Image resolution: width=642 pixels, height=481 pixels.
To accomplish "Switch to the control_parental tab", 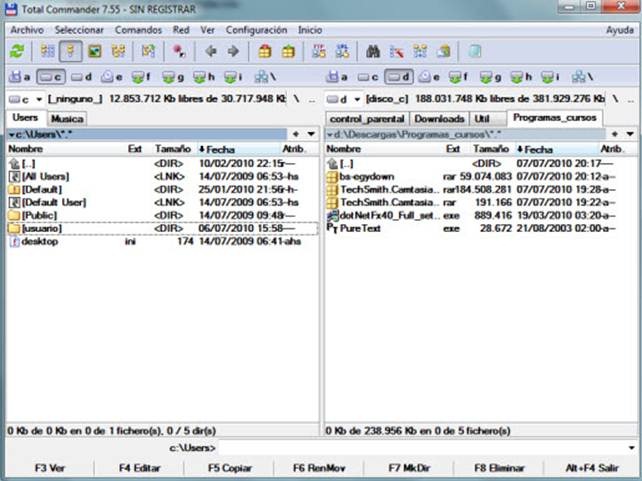I will point(367,119).
